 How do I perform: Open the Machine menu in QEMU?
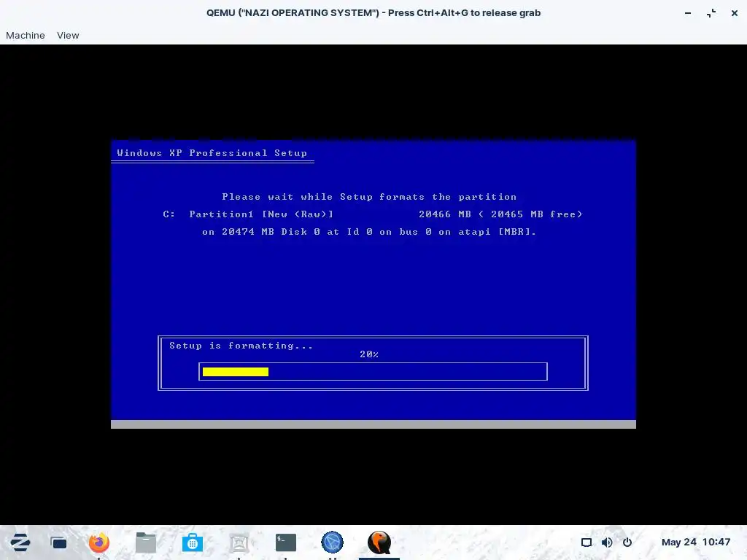tap(26, 35)
